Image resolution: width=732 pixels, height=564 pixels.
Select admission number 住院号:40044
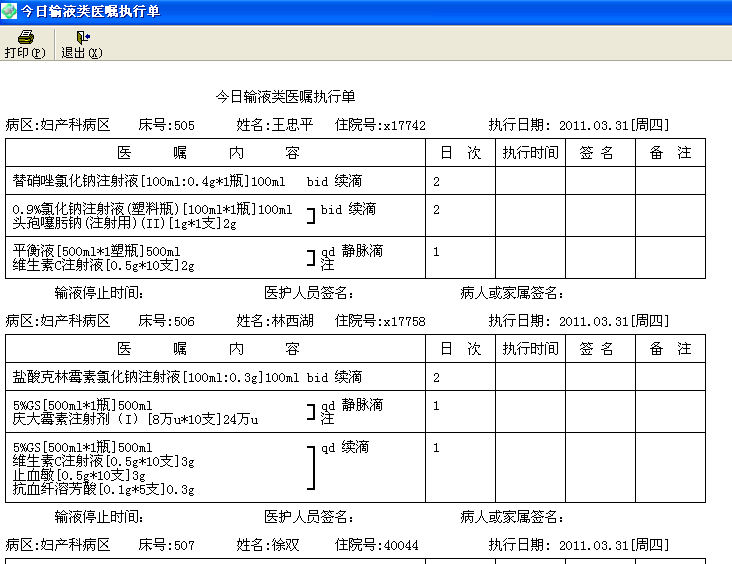coord(376,545)
